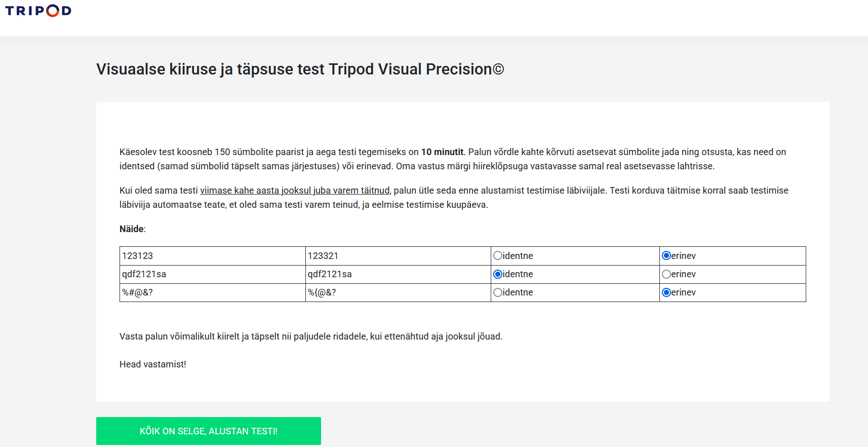Click the 'Head vastamist!' text
The width and height of the screenshot is (868, 447).
pos(153,364)
